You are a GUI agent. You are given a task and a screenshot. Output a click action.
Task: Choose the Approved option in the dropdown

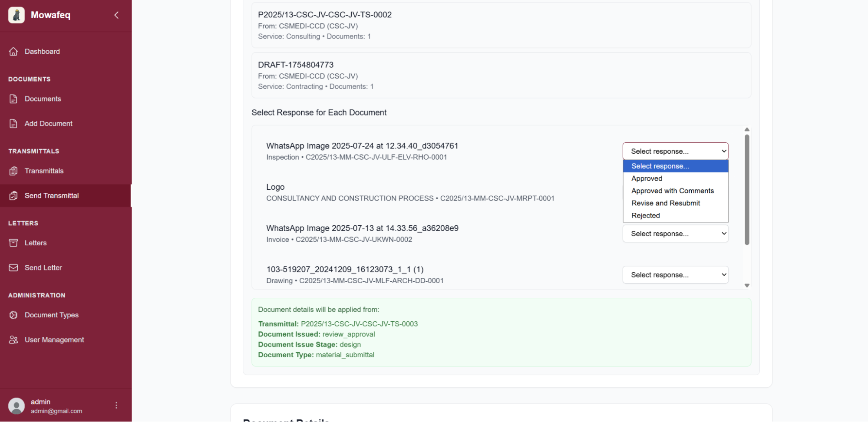coord(647,178)
